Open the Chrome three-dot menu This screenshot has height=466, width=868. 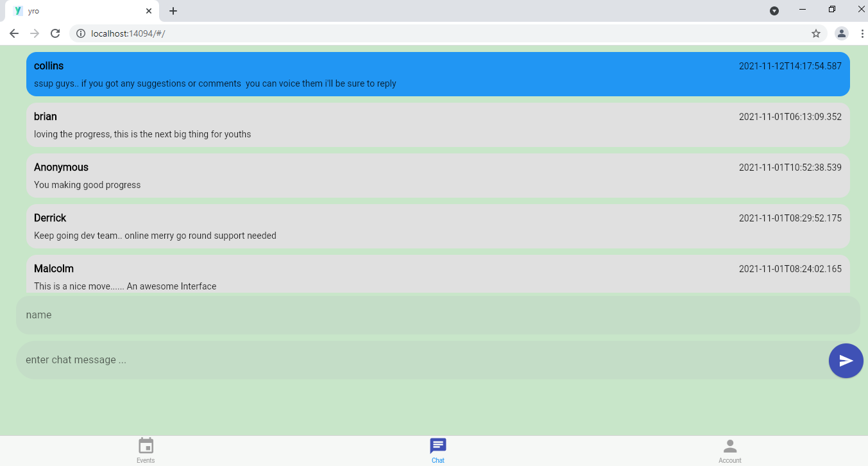[862, 33]
